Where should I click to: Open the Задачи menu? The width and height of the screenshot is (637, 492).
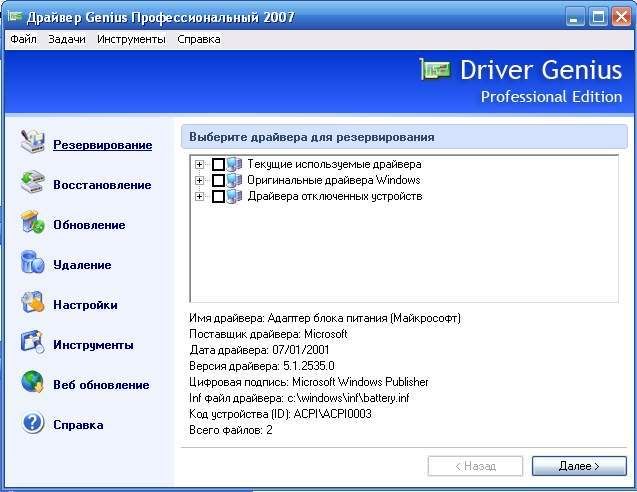[67, 39]
